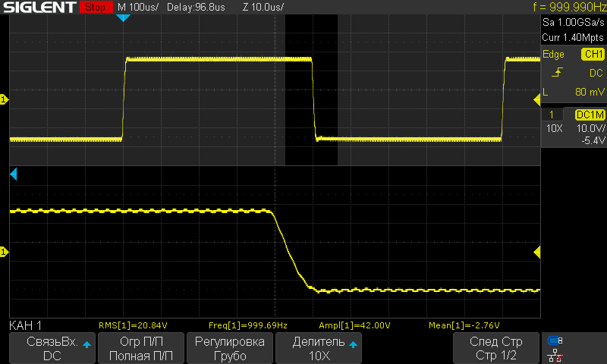607x364 pixels.
Task: Click the trigger coupling DC label
Action: (x=596, y=73)
